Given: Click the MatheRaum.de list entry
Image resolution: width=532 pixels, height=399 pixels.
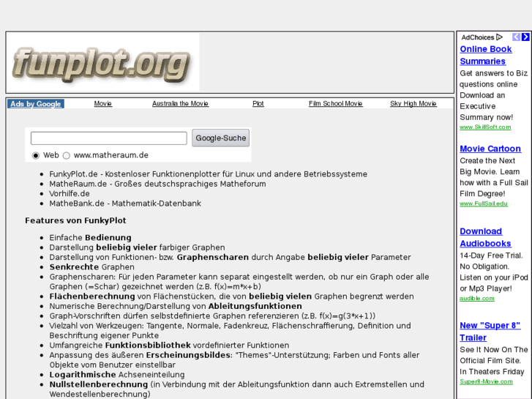Looking at the screenshot, I should [157, 184].
